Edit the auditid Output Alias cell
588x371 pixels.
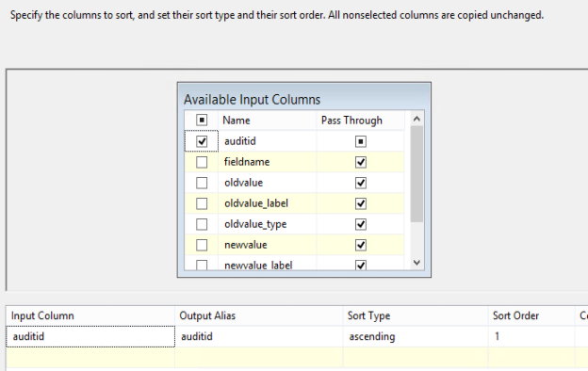(x=259, y=336)
